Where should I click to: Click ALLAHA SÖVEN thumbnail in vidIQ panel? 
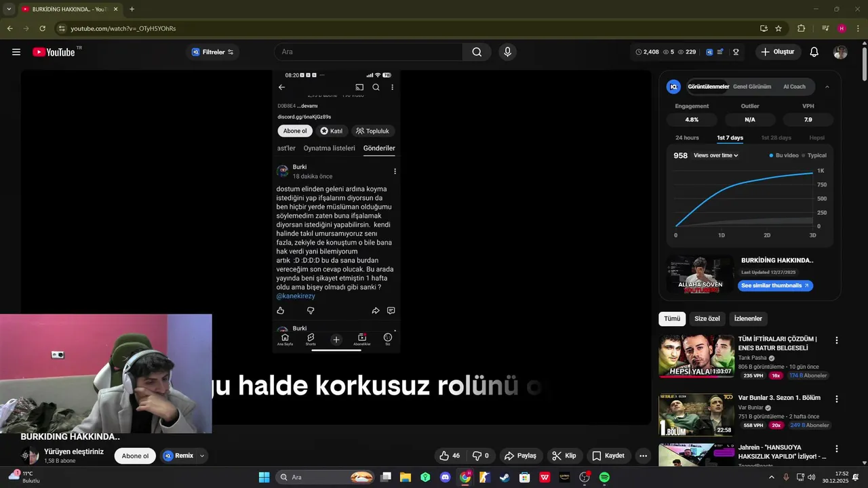tap(701, 274)
